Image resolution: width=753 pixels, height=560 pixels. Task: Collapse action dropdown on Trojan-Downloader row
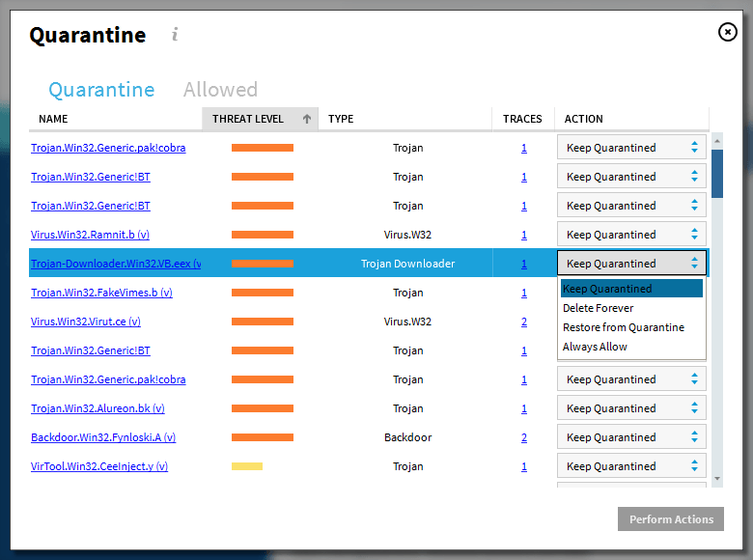coord(631,264)
